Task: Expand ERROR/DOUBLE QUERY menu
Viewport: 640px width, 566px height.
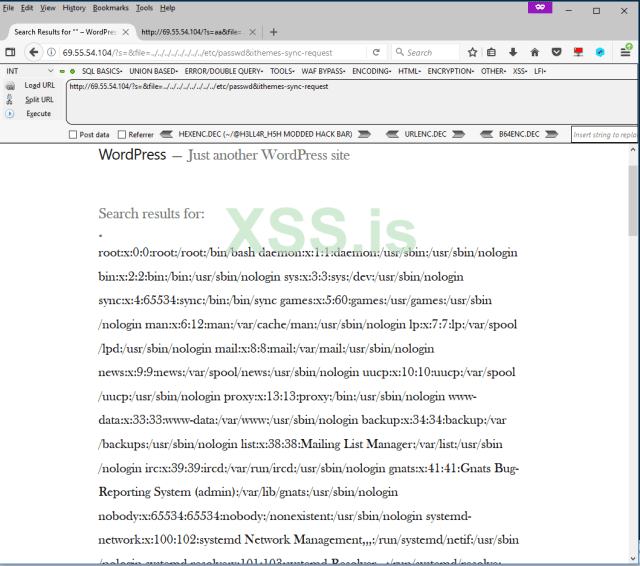Action: (x=224, y=71)
